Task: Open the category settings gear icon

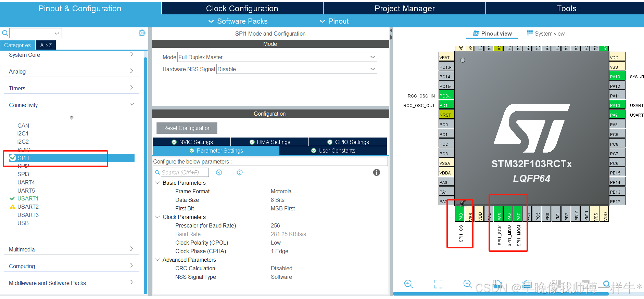Action: [x=142, y=33]
